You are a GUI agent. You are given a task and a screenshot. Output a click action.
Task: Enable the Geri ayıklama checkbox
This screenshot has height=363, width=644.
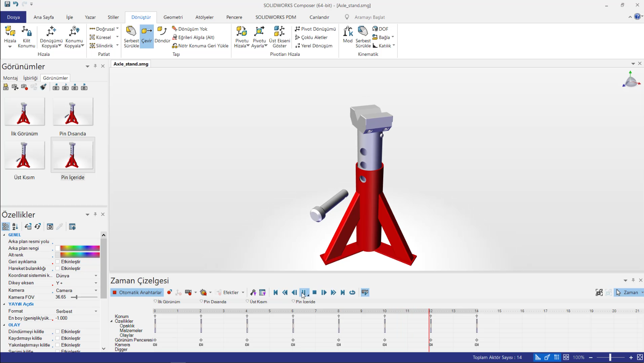58,262
